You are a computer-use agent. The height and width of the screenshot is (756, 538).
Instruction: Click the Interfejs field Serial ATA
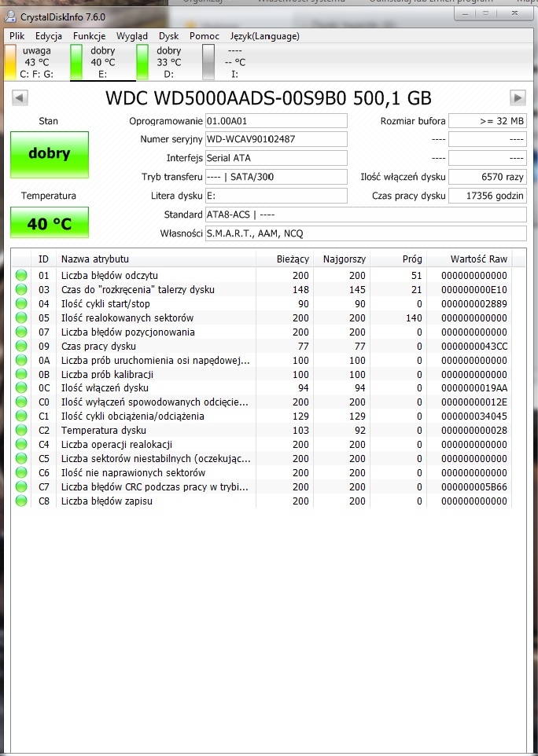(276, 158)
